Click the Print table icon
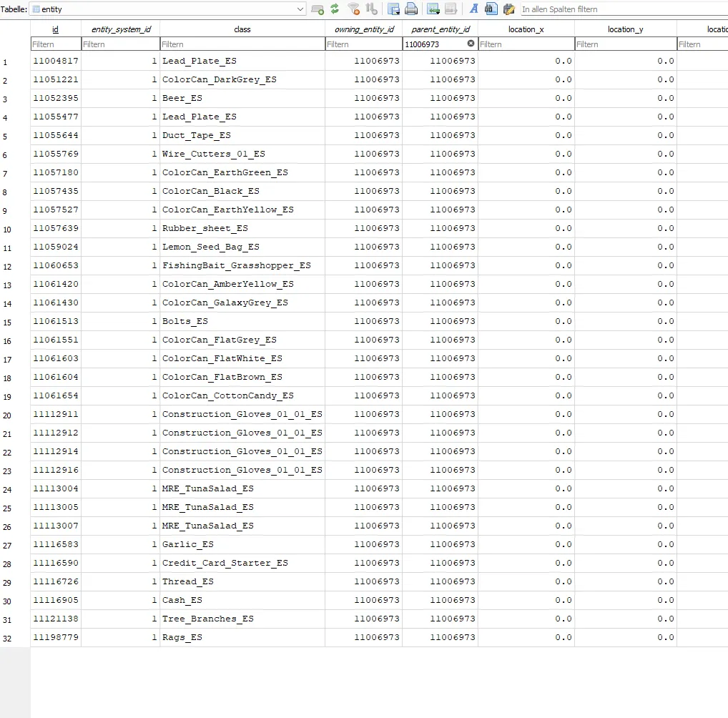The image size is (728, 718). click(411, 9)
